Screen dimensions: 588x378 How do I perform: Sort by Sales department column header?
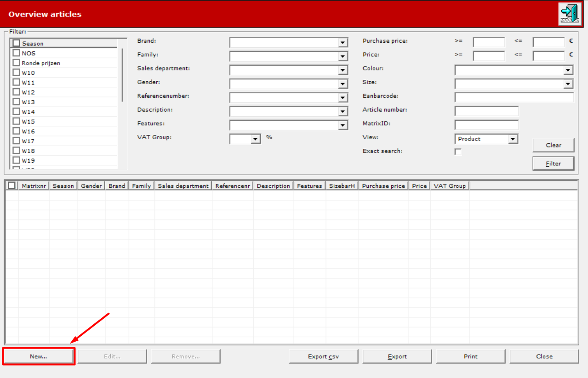183,186
